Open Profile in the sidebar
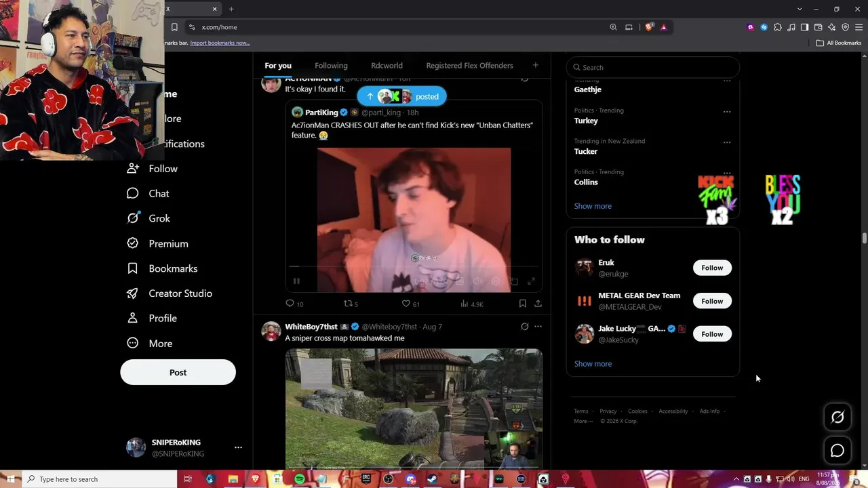This screenshot has width=868, height=488. pyautogui.click(x=152, y=318)
